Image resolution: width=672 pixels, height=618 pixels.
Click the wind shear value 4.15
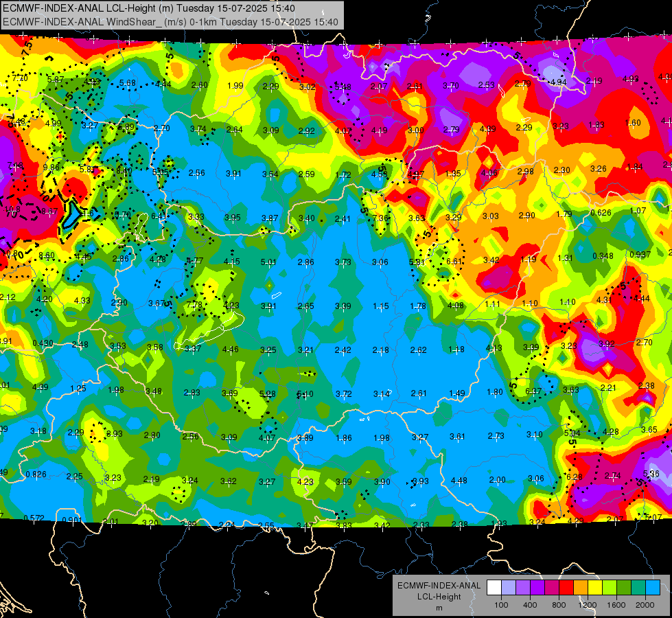(232, 261)
